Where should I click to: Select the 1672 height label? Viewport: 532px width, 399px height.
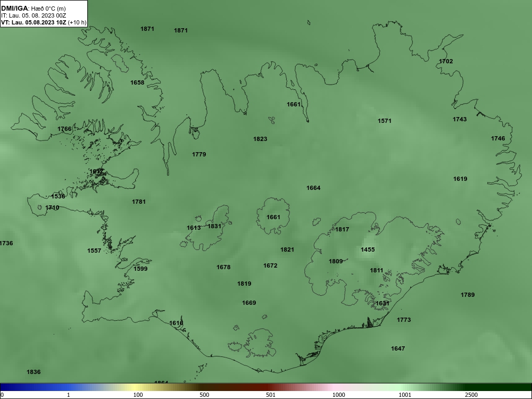(x=270, y=265)
